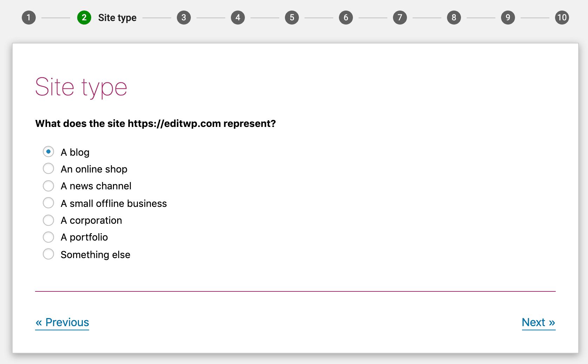The width and height of the screenshot is (588, 364).
Task: Pick A portfolio as site type
Action: pos(48,237)
